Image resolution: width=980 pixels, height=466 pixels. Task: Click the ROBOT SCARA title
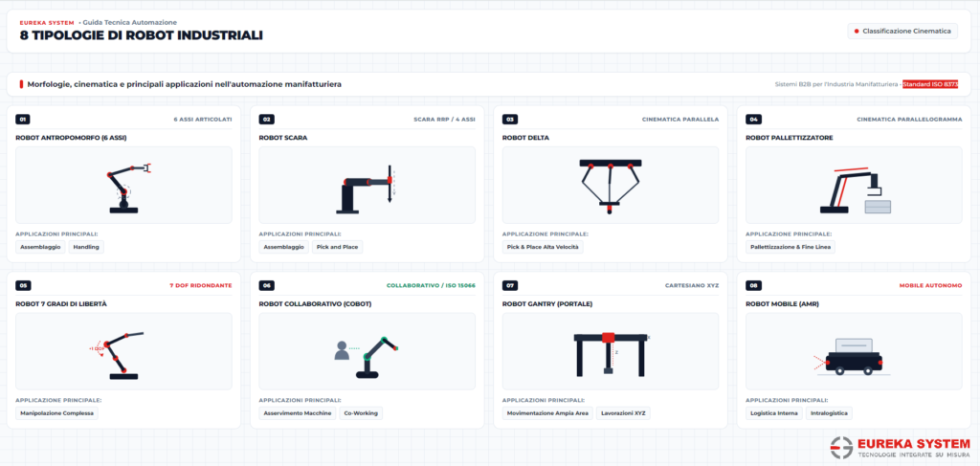tap(282, 138)
